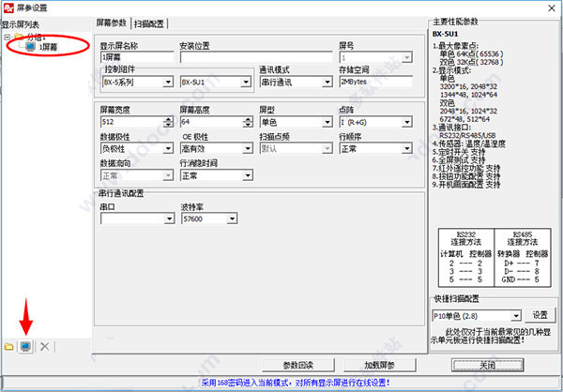Image resolution: width=563 pixels, height=392 pixels.
Task: Open the BX-5U1 model dropdown
Action: [x=246, y=83]
